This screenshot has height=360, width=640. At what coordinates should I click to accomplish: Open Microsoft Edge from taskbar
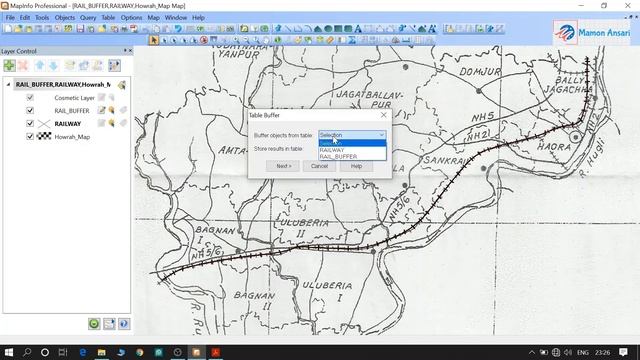click(83, 352)
